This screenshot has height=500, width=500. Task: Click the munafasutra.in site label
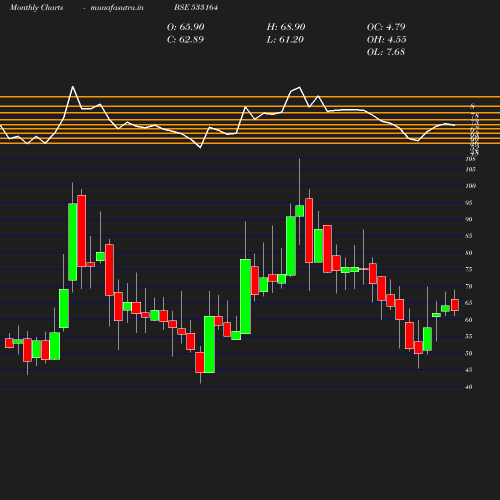pyautogui.click(x=117, y=7)
